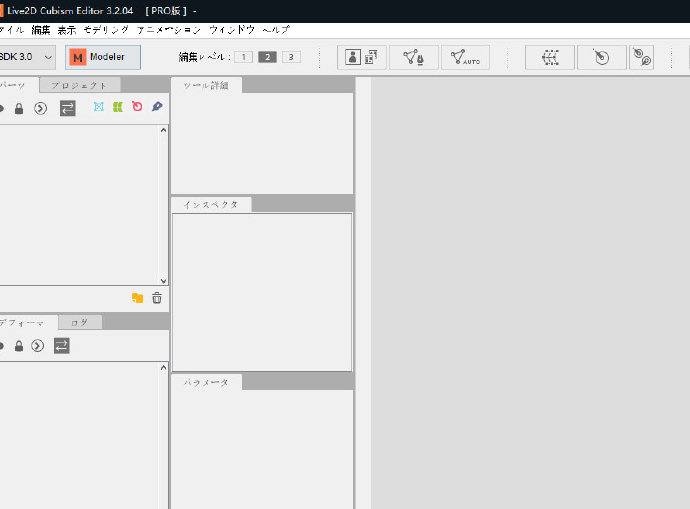
Task: Click the red rotation icon in parts panel
Action: coord(137,107)
